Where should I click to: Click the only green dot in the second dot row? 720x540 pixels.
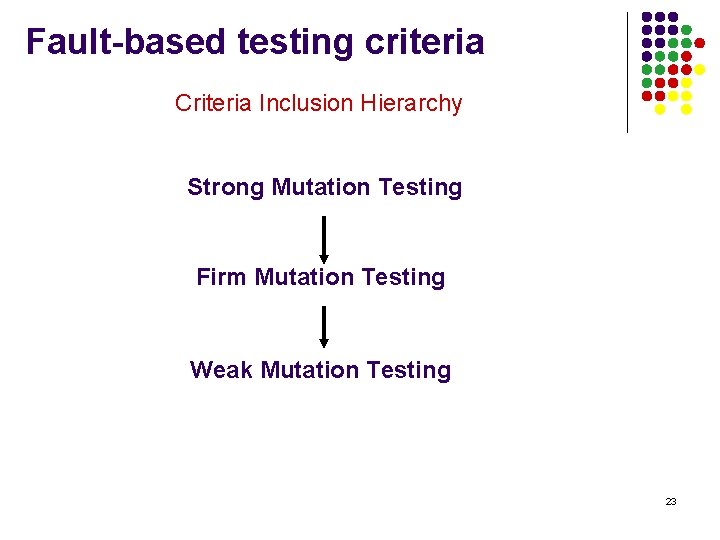point(686,31)
